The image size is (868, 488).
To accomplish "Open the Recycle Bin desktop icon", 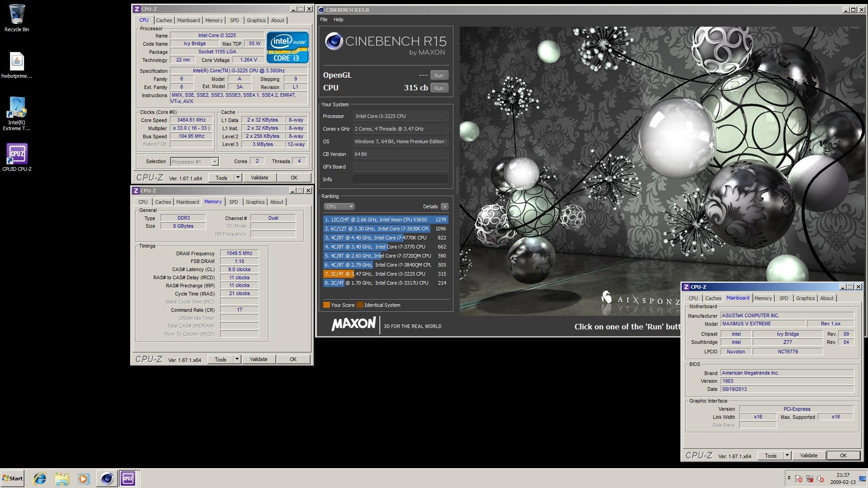I will [17, 18].
